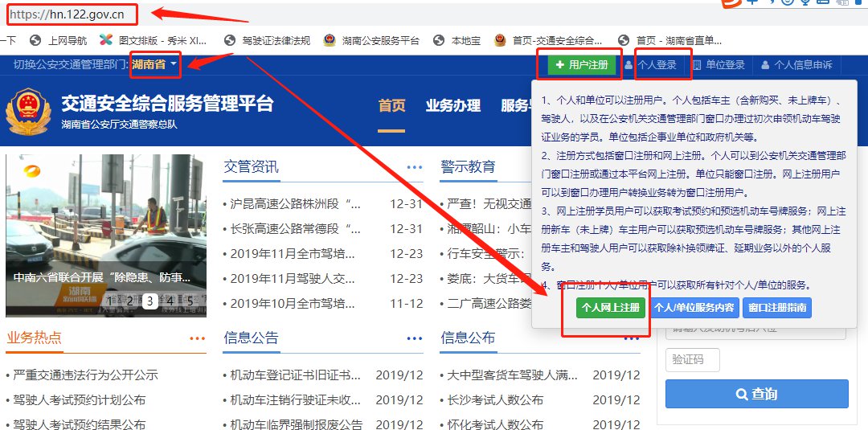The height and width of the screenshot is (430, 868).
Task: Open more 信息公告 via three-dots icon
Action: coord(415,338)
